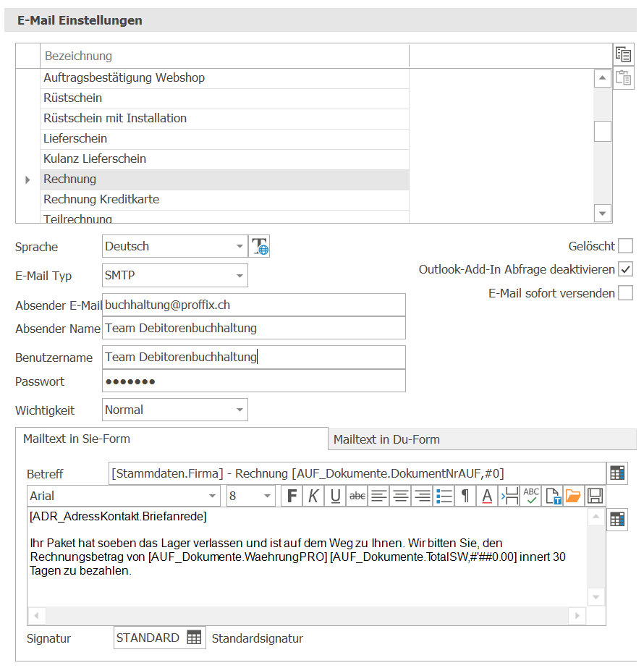Open field picker beside the Betreff field
The height and width of the screenshot is (668, 644).
[x=617, y=473]
